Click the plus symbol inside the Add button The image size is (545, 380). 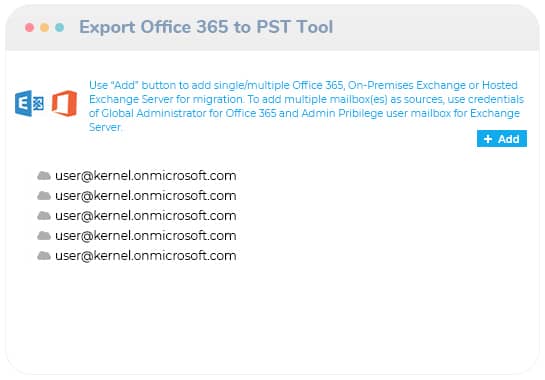point(488,139)
